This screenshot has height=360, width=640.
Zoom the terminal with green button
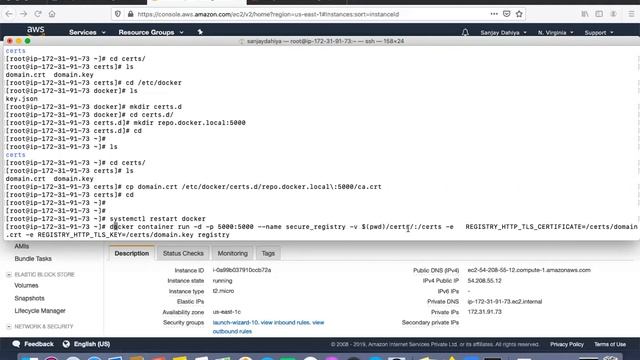27,41
